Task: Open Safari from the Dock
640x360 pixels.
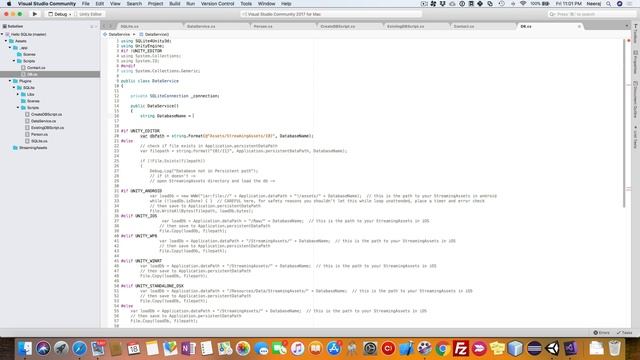Action: tap(79, 349)
